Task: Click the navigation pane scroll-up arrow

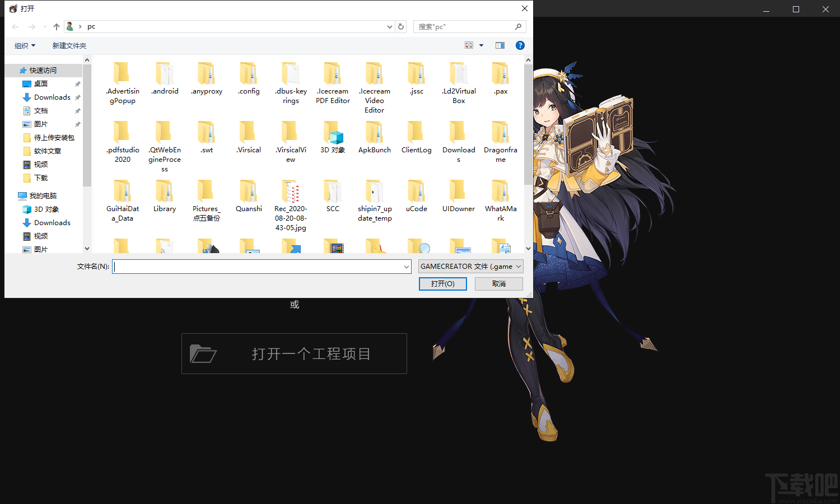Action: point(87,59)
